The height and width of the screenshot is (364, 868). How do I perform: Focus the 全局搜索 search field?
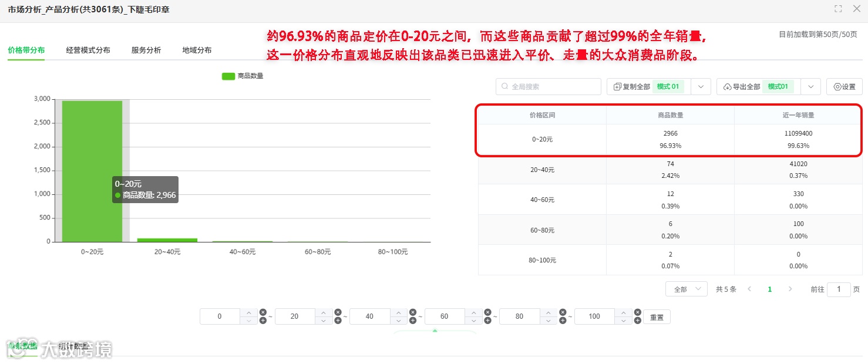click(x=549, y=87)
